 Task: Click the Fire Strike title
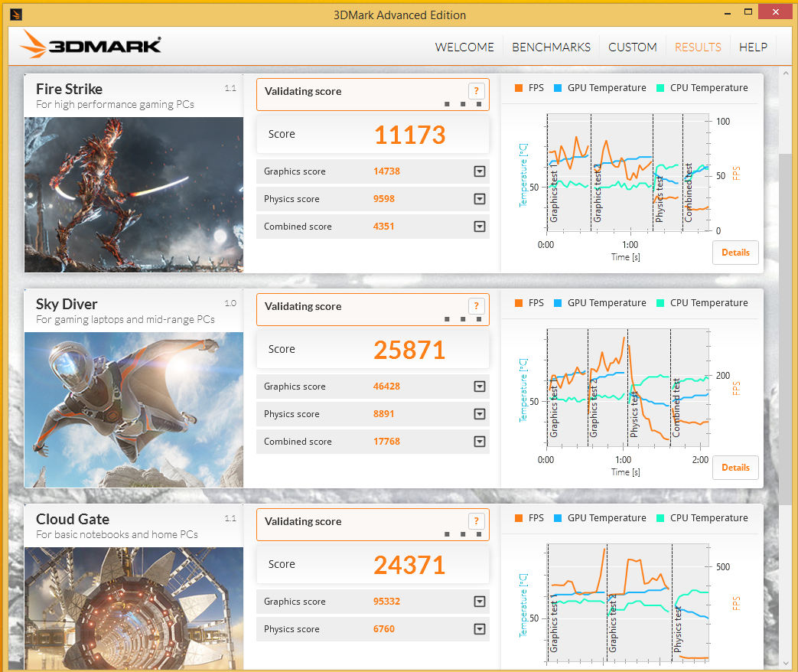[69, 89]
